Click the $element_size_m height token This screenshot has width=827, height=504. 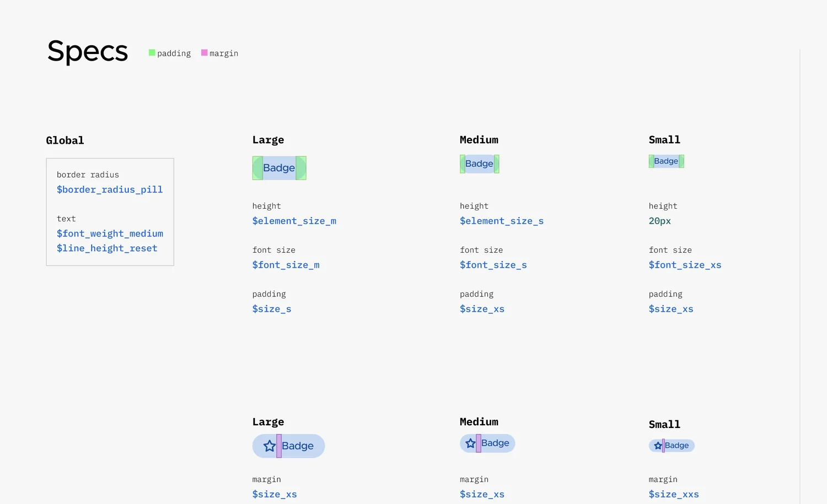[294, 221]
